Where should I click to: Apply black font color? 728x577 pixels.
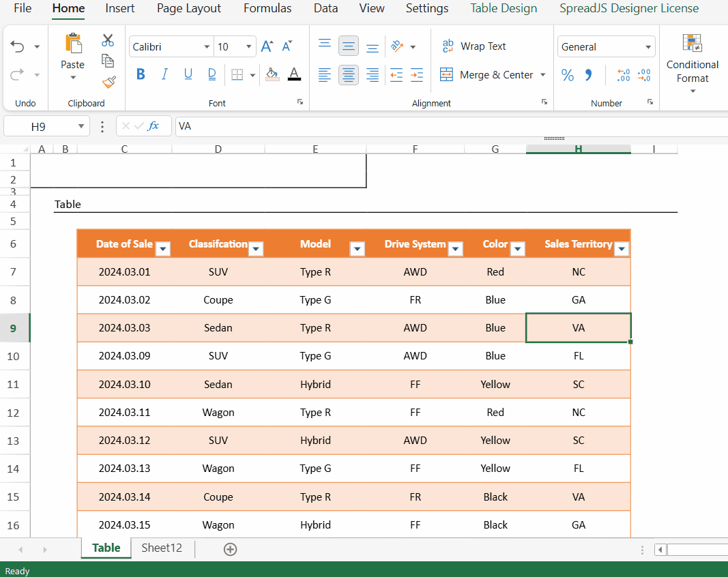coord(294,74)
